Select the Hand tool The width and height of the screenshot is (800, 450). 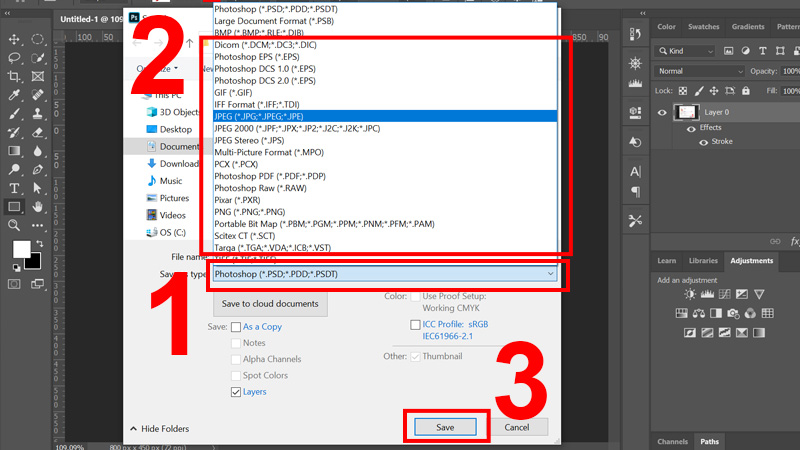37,207
